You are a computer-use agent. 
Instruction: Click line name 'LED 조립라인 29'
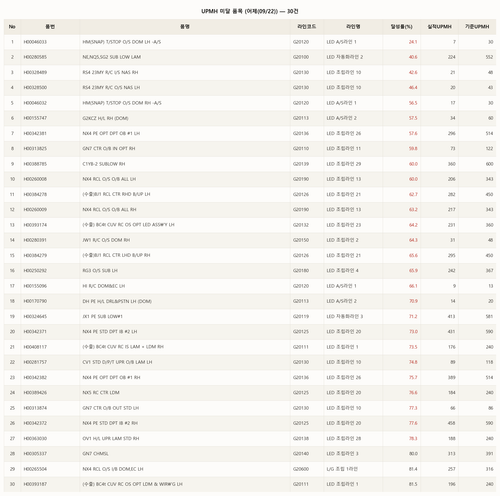[x=344, y=164]
